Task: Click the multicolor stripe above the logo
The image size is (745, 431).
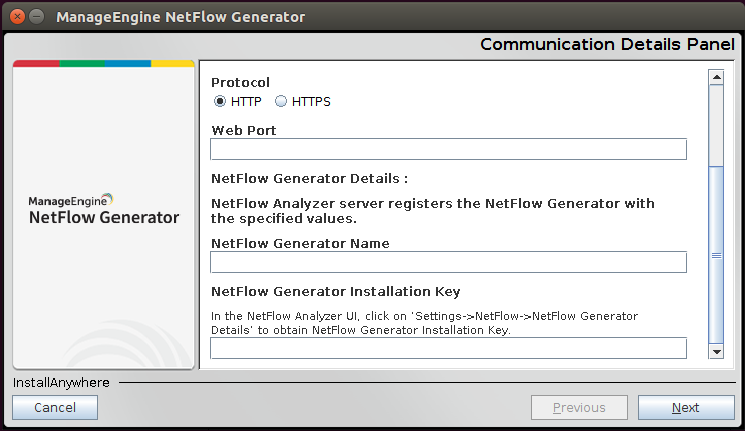Action: 104,63
